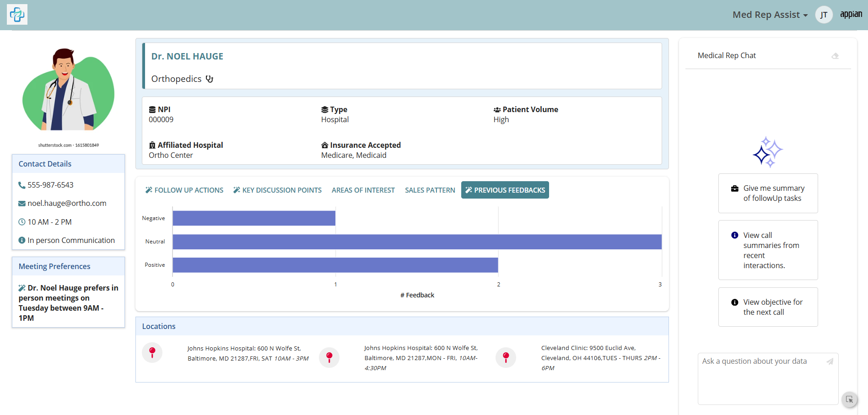Switch to the Key Discussion Points tab

tap(277, 190)
